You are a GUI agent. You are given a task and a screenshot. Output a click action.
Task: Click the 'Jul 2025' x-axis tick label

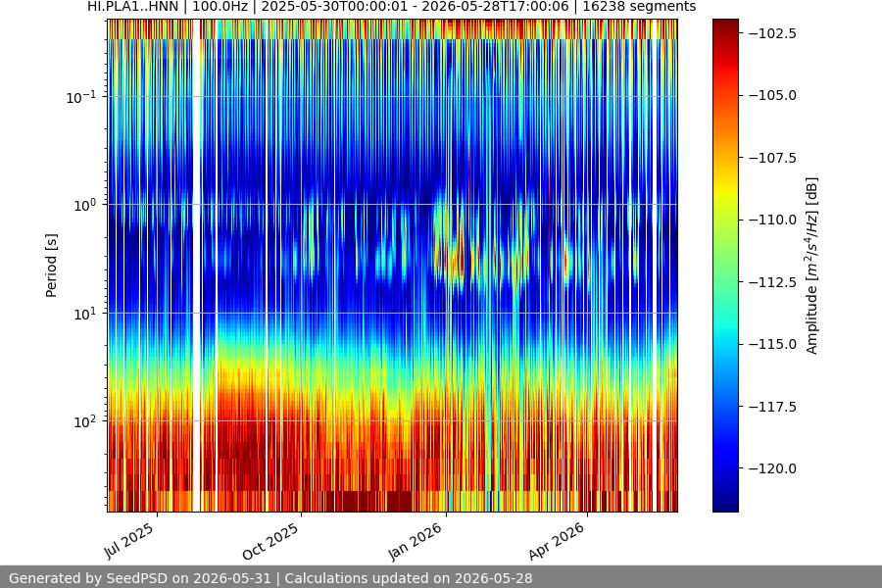point(128,540)
